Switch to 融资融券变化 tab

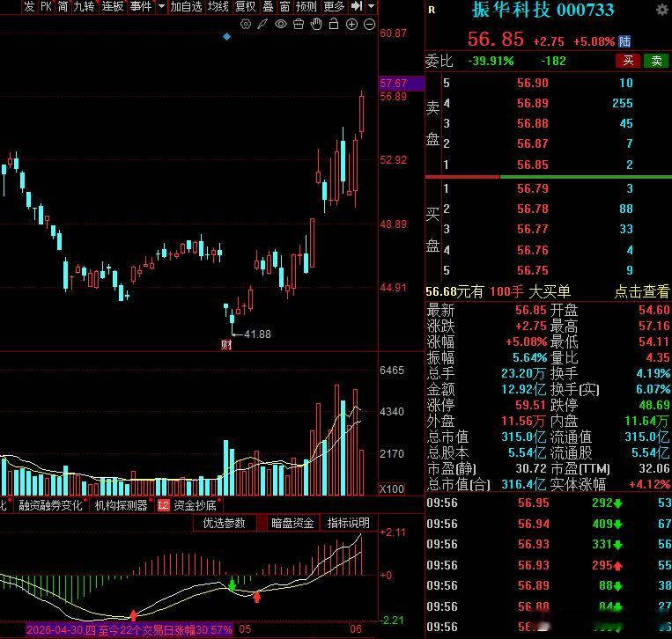point(50,505)
